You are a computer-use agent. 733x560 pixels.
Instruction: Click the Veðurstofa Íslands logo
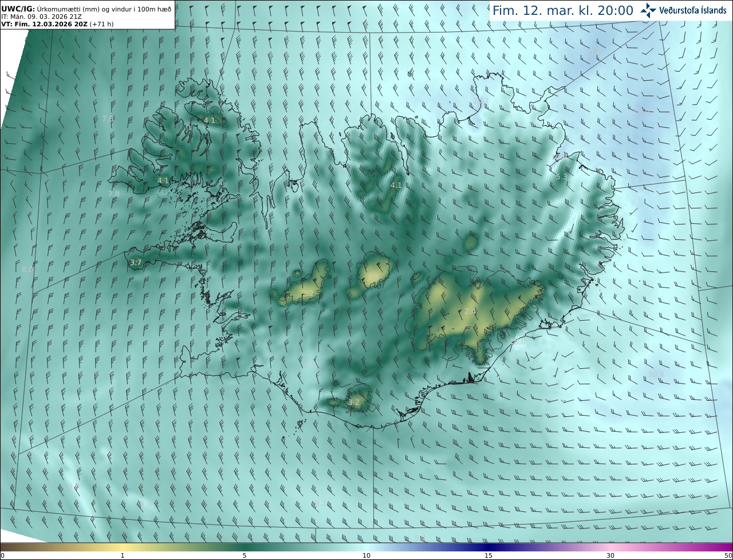click(x=683, y=10)
